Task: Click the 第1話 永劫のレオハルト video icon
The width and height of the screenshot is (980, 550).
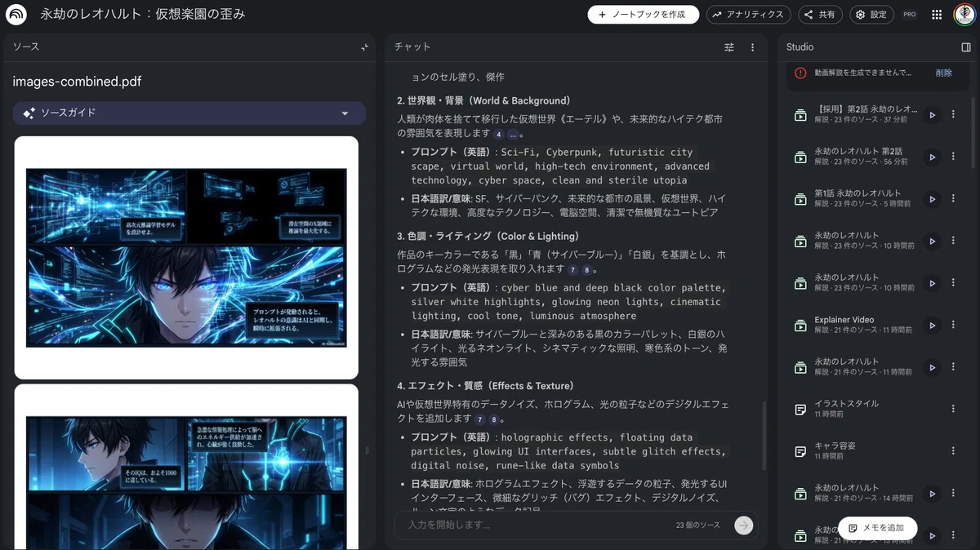Action: tap(800, 199)
